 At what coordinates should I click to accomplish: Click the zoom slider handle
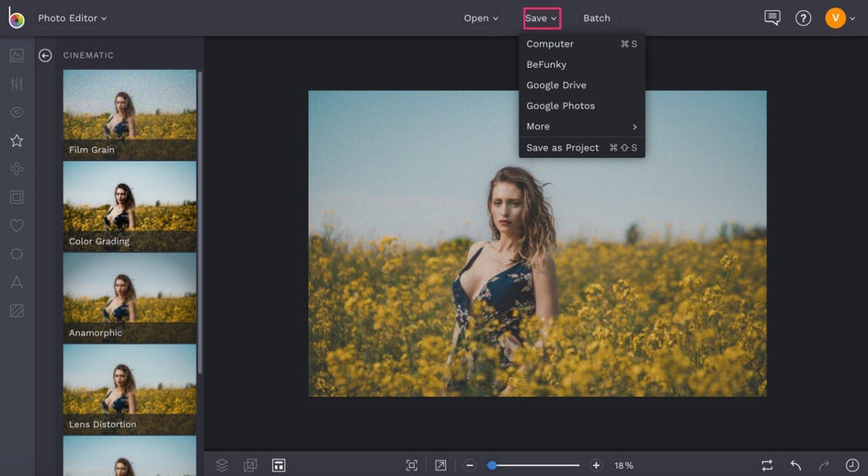pos(492,466)
